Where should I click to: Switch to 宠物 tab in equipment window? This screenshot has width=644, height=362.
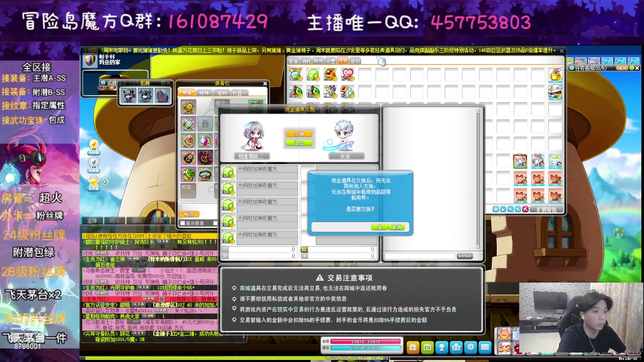click(x=222, y=93)
